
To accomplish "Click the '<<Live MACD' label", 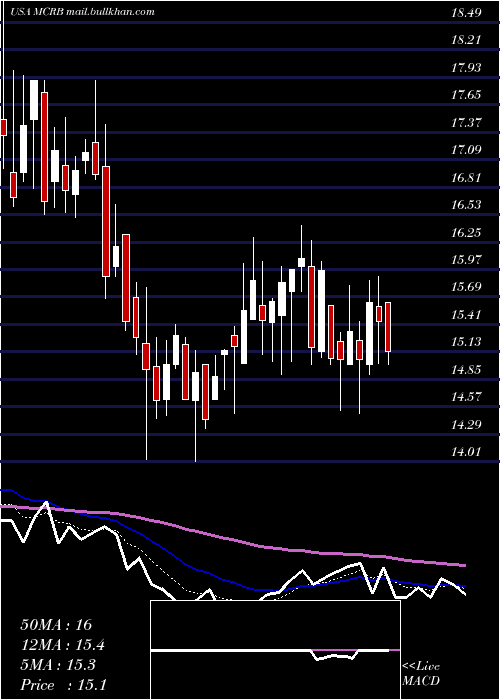I will coord(421,674).
